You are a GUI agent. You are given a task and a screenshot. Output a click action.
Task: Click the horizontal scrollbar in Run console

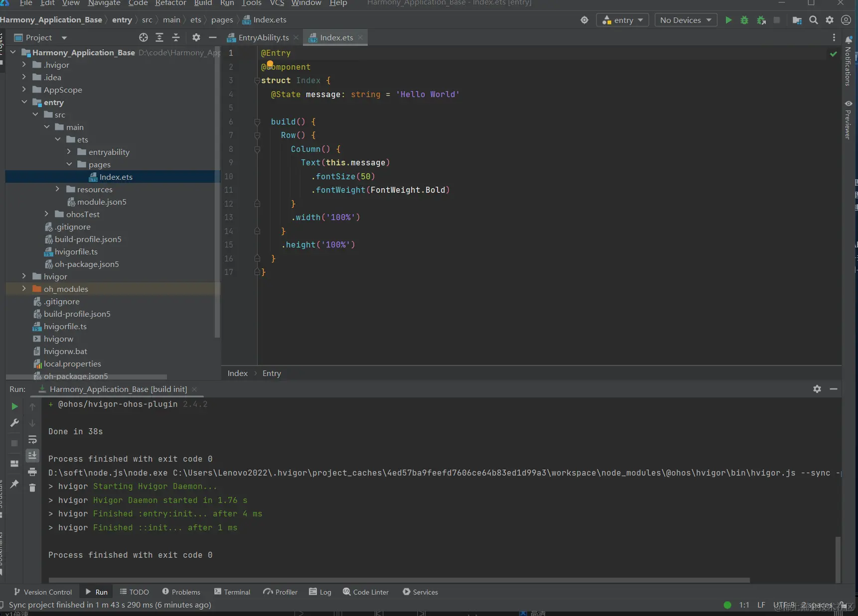click(x=399, y=580)
